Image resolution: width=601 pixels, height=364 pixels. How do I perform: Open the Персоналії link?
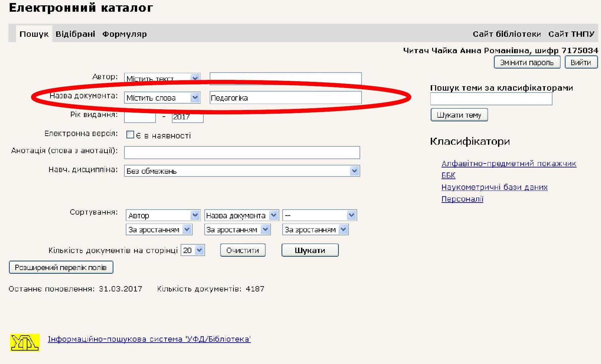462,199
